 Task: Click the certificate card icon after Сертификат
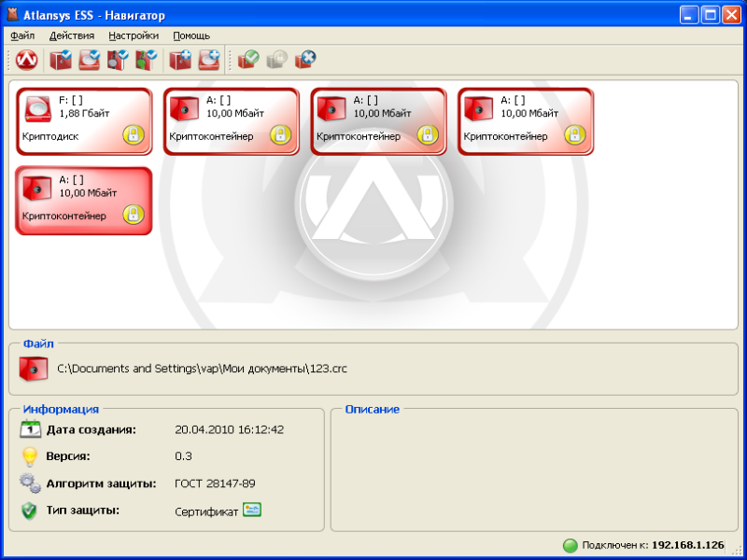[252, 510]
